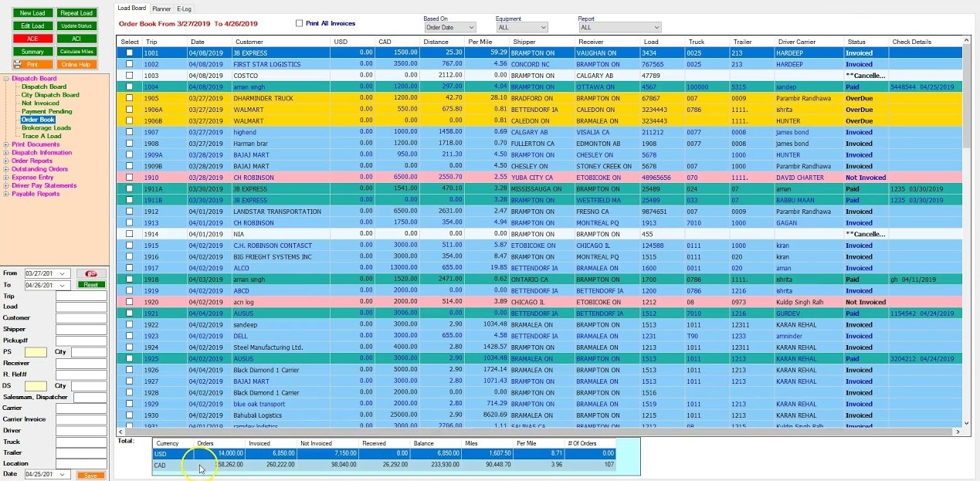Enable the Print All Invoices checkbox
This screenshot has width=980, height=481.
point(300,23)
